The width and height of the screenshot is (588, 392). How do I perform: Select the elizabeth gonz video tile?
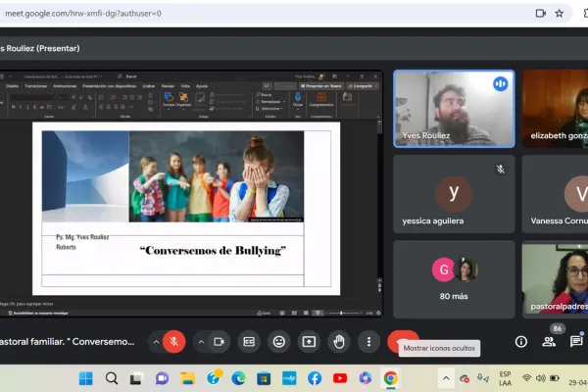click(556, 109)
